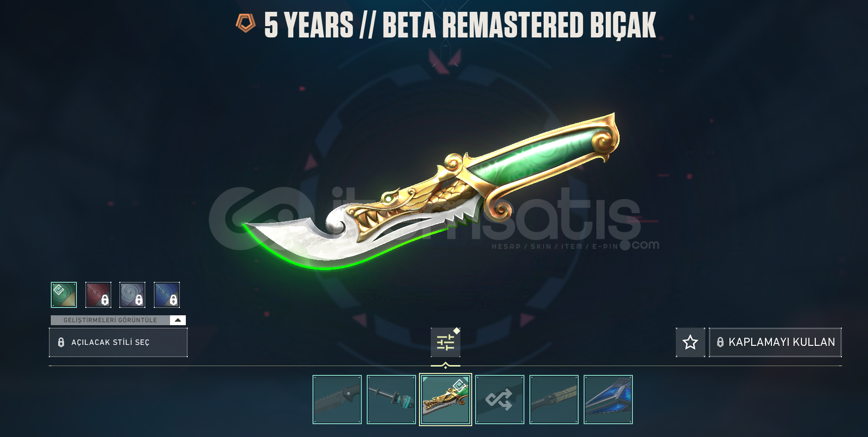Select the golden dragon knife thumbnail
Image resolution: width=868 pixels, height=437 pixels.
tap(446, 400)
